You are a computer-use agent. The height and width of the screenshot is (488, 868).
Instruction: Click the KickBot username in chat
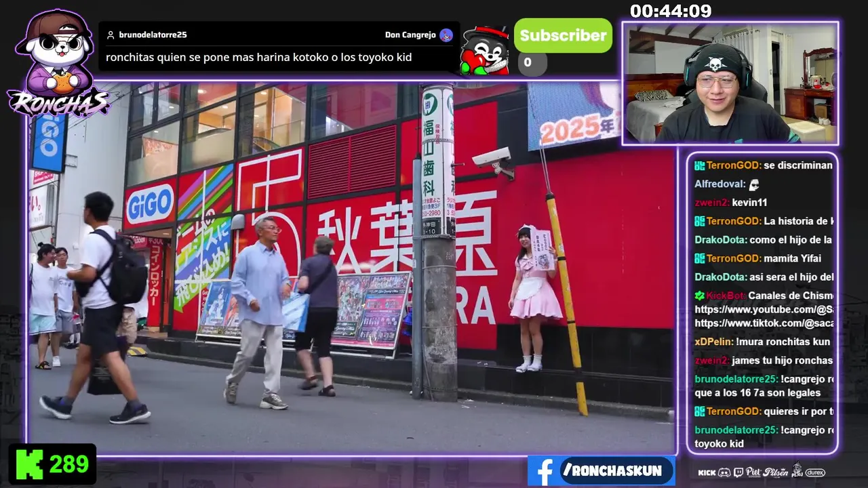coord(725,296)
